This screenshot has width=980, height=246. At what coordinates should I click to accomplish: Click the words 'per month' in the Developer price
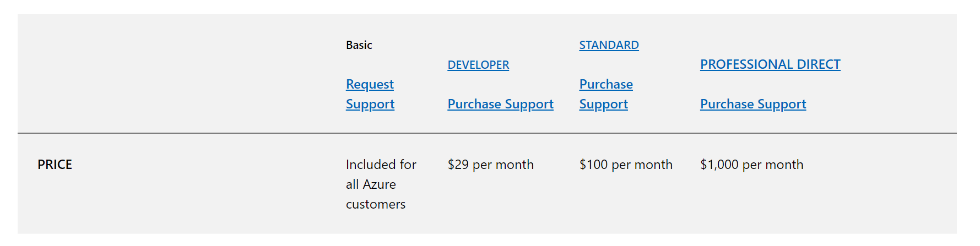point(503,165)
